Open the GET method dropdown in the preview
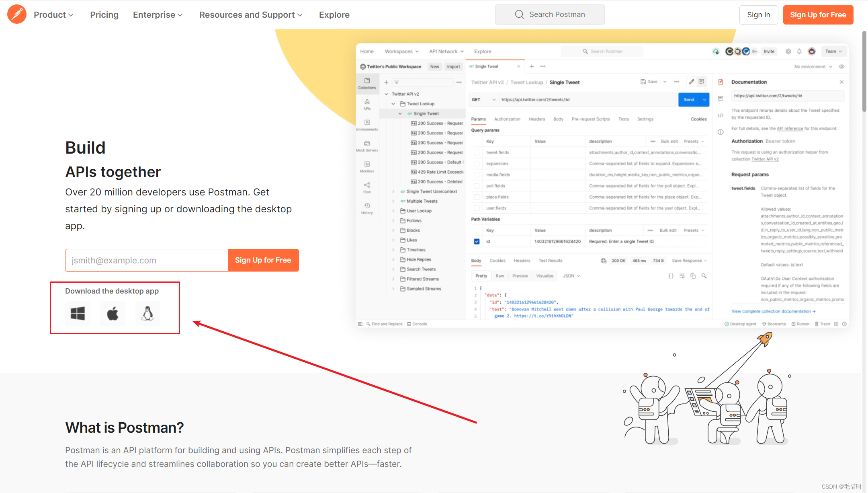868x493 pixels. coord(483,100)
